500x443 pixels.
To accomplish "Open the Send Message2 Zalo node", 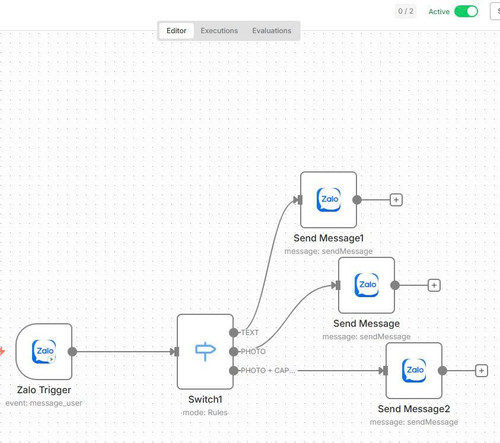I will [x=414, y=370].
